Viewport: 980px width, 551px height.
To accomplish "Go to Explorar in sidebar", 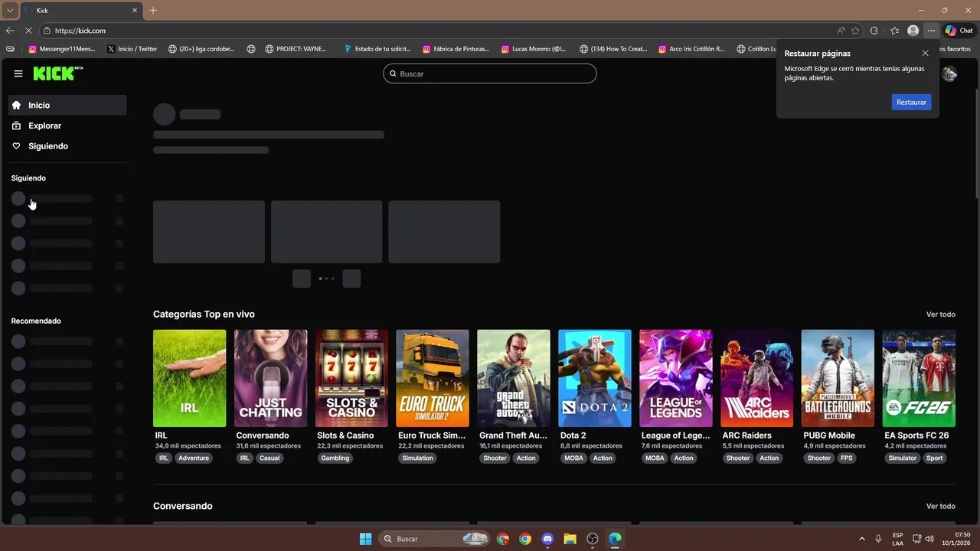I will tap(67, 126).
